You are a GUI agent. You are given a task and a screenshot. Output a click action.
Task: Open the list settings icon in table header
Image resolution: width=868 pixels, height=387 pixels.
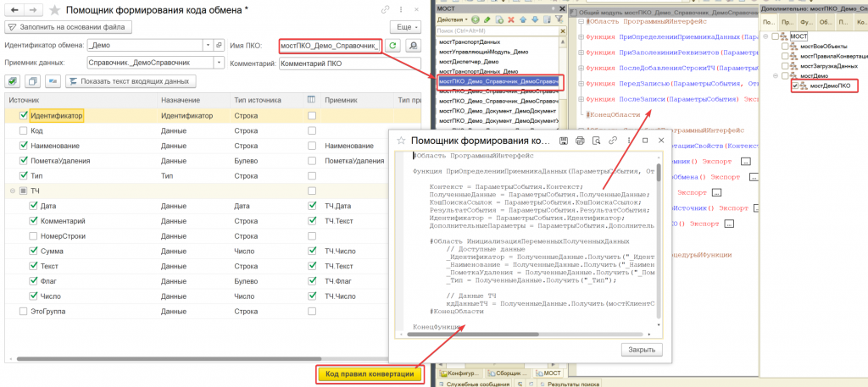(x=312, y=100)
